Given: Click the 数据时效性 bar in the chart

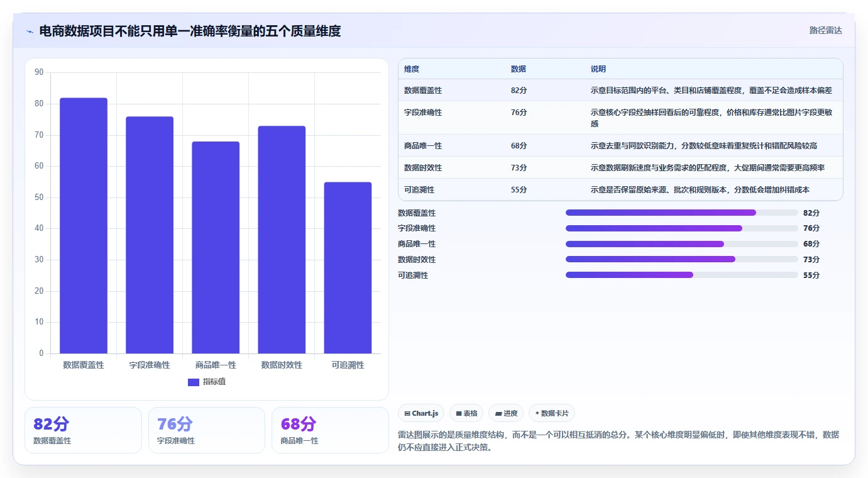Looking at the screenshot, I should 282,240.
